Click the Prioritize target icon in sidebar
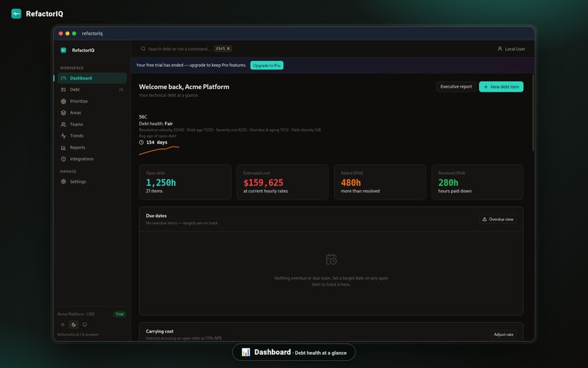The image size is (588, 368). 63,102
